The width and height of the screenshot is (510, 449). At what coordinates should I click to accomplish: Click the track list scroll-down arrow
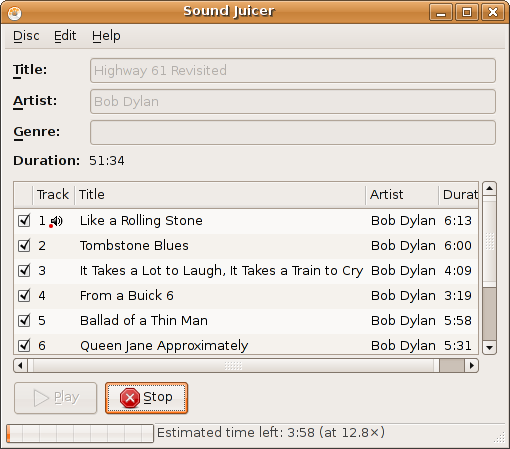(489, 347)
